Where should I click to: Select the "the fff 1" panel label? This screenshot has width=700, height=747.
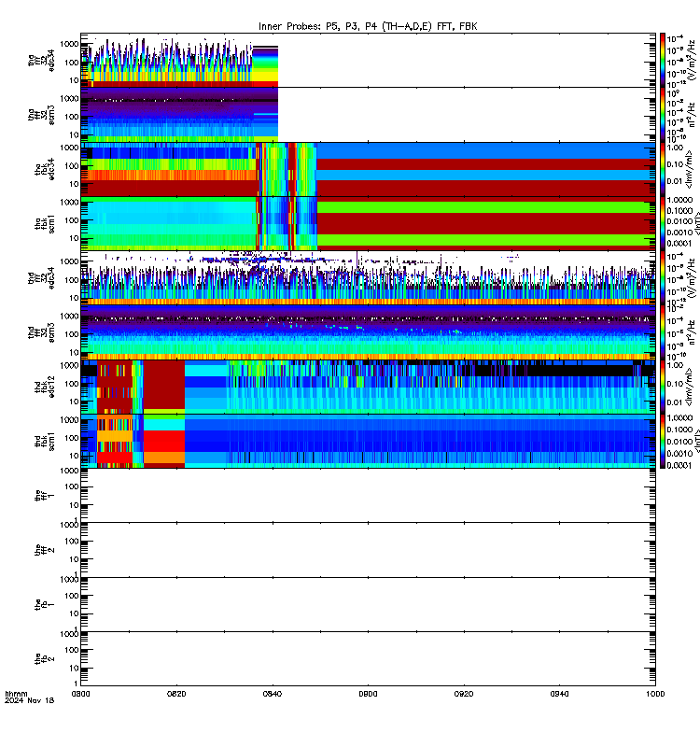click(45, 496)
